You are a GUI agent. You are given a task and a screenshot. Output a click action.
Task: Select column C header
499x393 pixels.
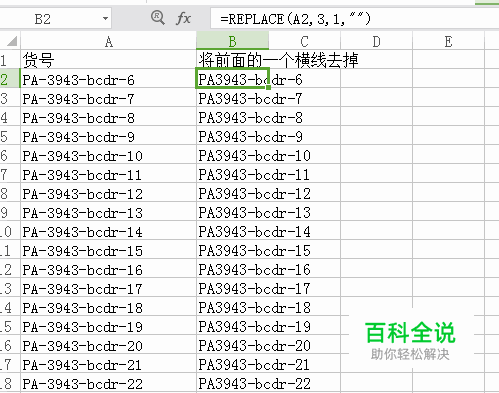click(x=304, y=41)
